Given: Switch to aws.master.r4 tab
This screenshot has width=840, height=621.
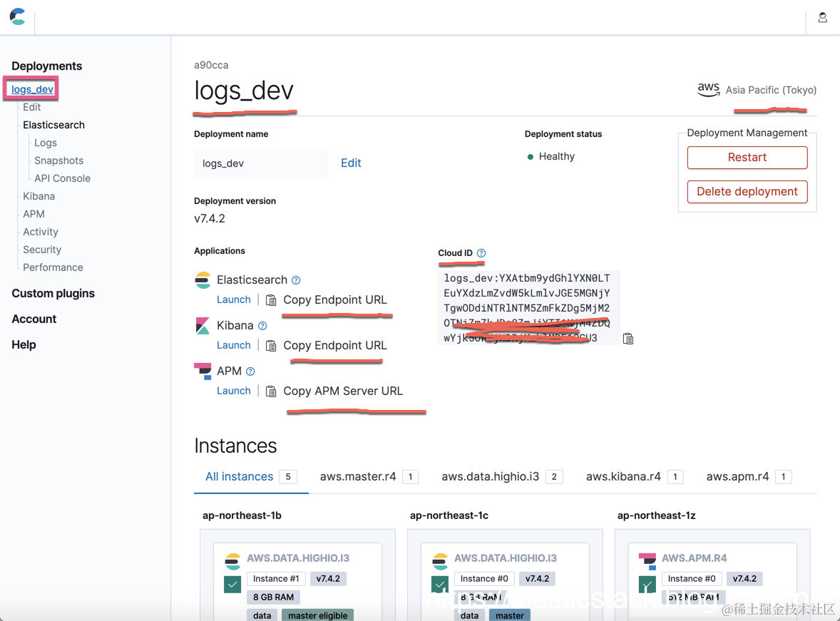Looking at the screenshot, I should [x=369, y=476].
